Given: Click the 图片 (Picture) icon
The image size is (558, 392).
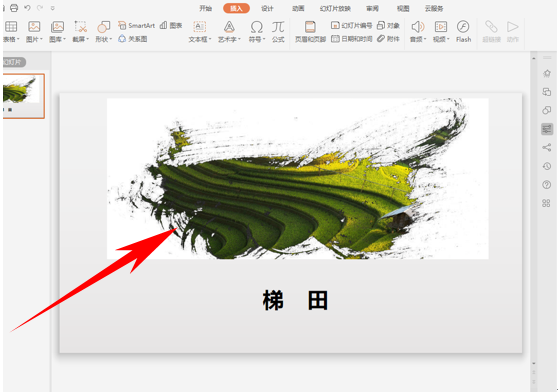Looking at the screenshot, I should [x=34, y=27].
